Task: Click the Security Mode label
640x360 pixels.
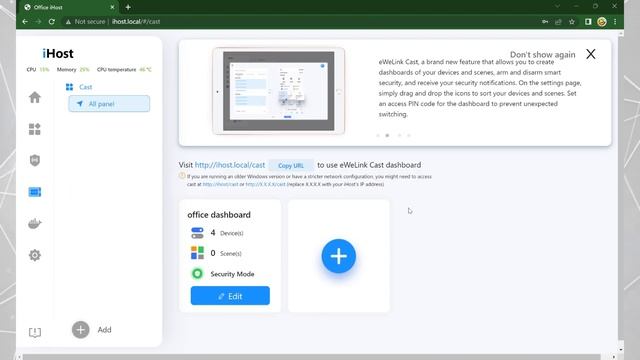Action: pos(232,274)
